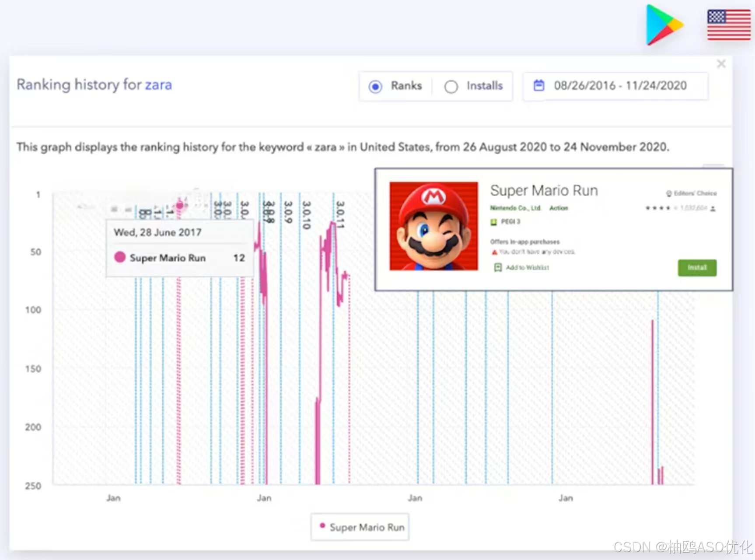Click the warning triangle icon in app card

494,252
